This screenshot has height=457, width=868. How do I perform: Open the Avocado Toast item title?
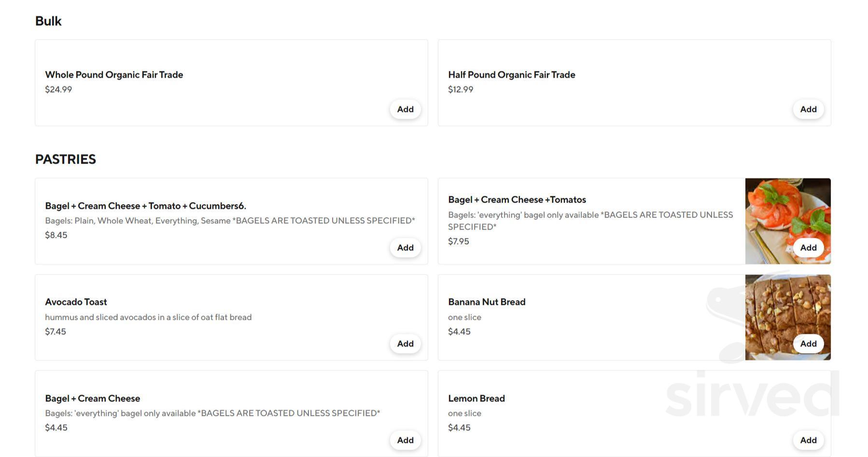pyautogui.click(x=76, y=302)
